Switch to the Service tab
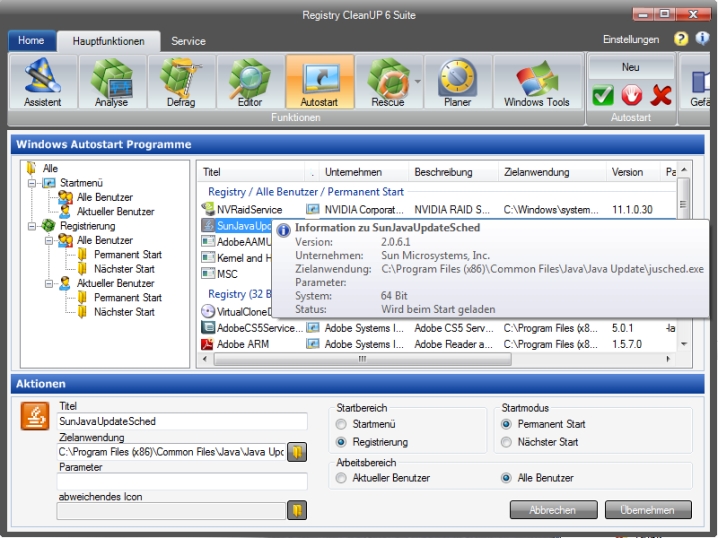The image size is (718, 538). (x=188, y=41)
